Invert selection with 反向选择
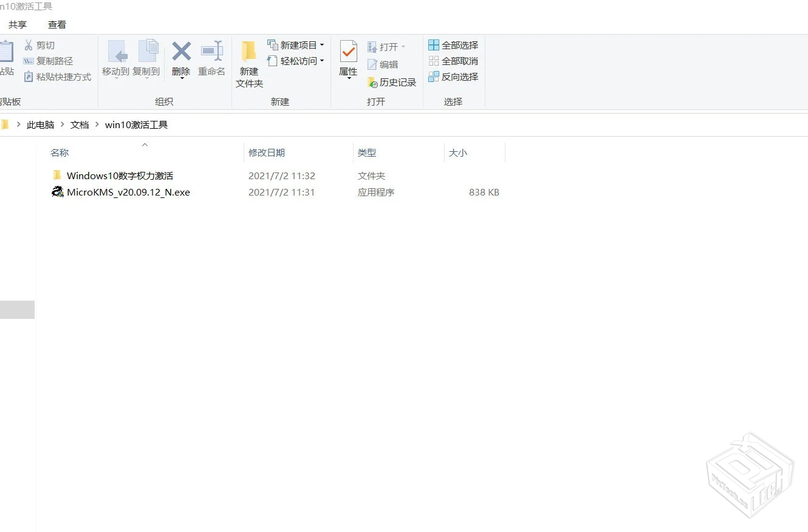 [x=453, y=77]
